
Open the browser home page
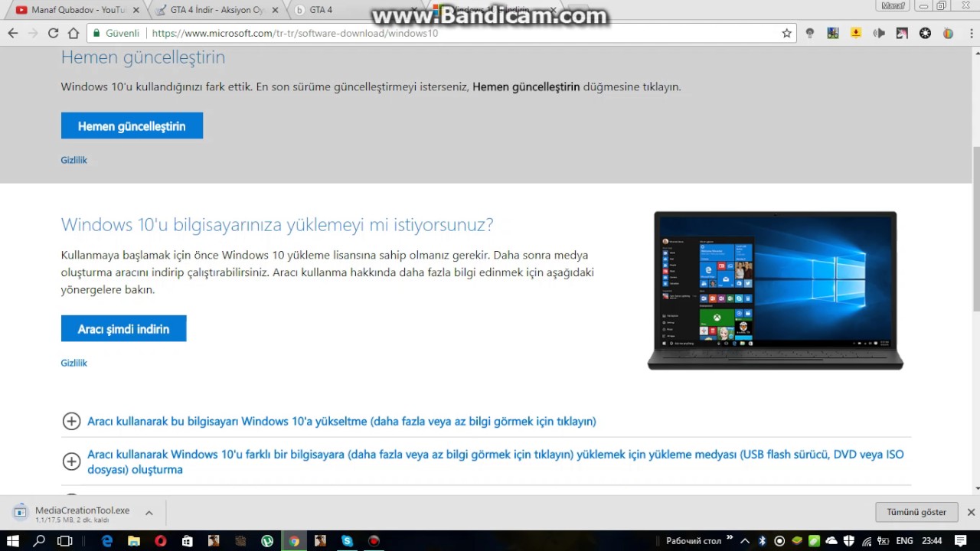(73, 33)
